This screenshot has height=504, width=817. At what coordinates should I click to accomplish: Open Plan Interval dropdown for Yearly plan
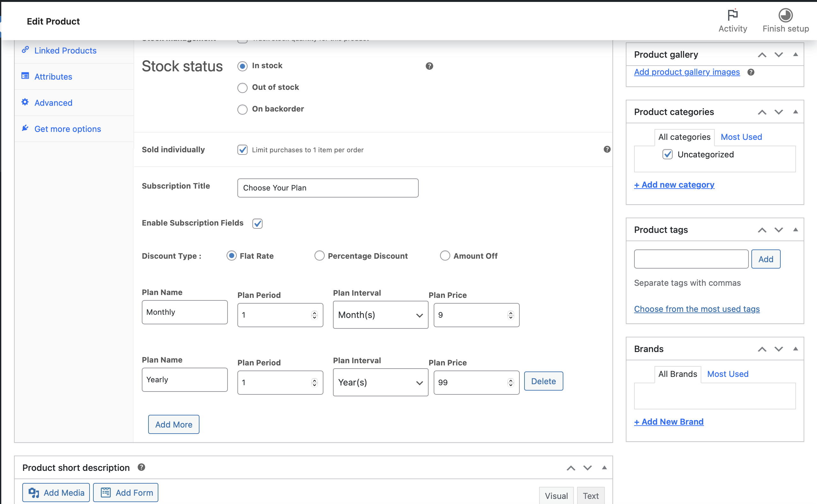pos(380,382)
